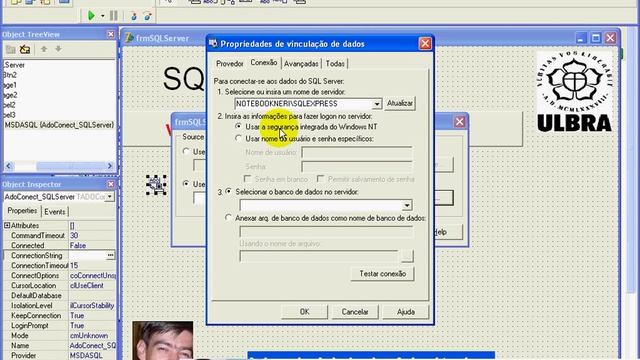Click the Atualizar button

coord(400,103)
